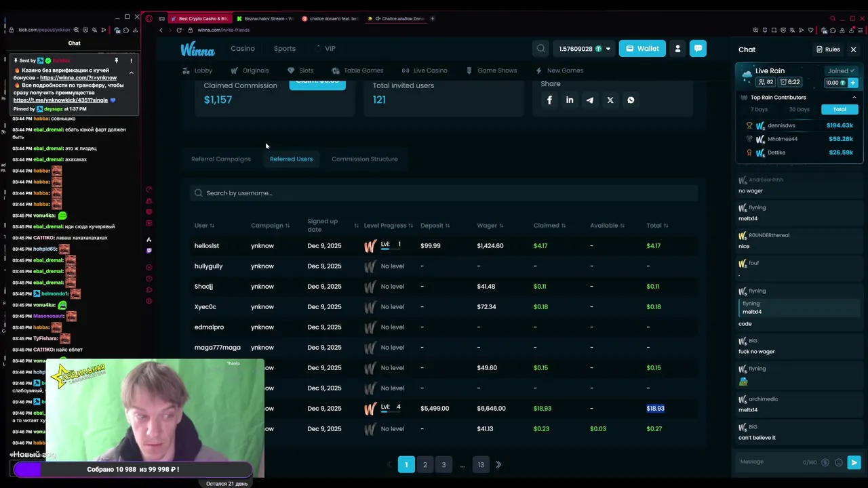Sort table by Campaign column
868x488 pixels.
pos(270,226)
